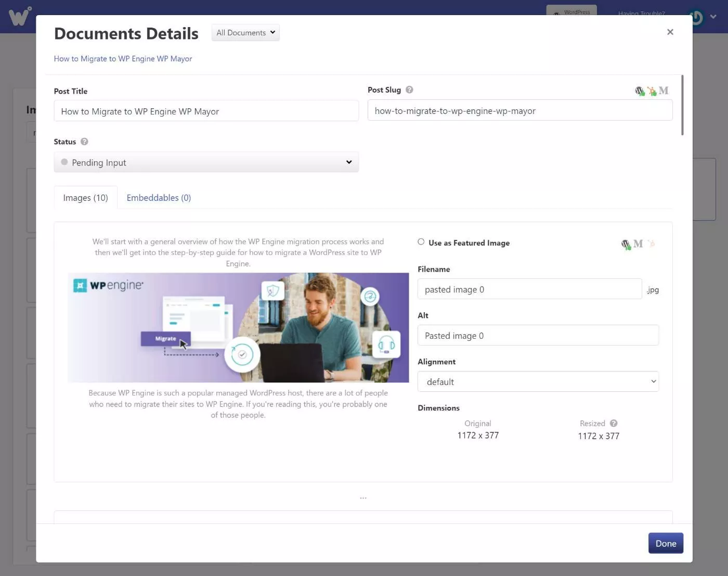The width and height of the screenshot is (728, 576).
Task: Click the .jpg file extension label
Action: (653, 290)
